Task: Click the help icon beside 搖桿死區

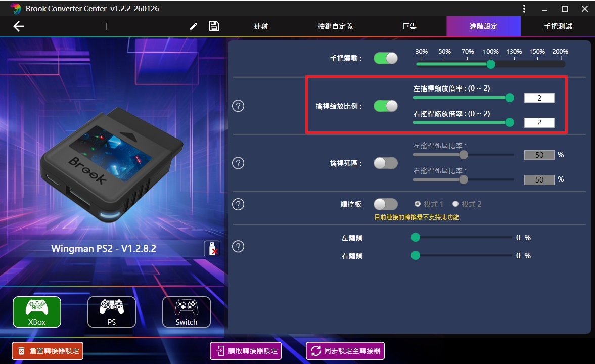Action: click(x=238, y=163)
